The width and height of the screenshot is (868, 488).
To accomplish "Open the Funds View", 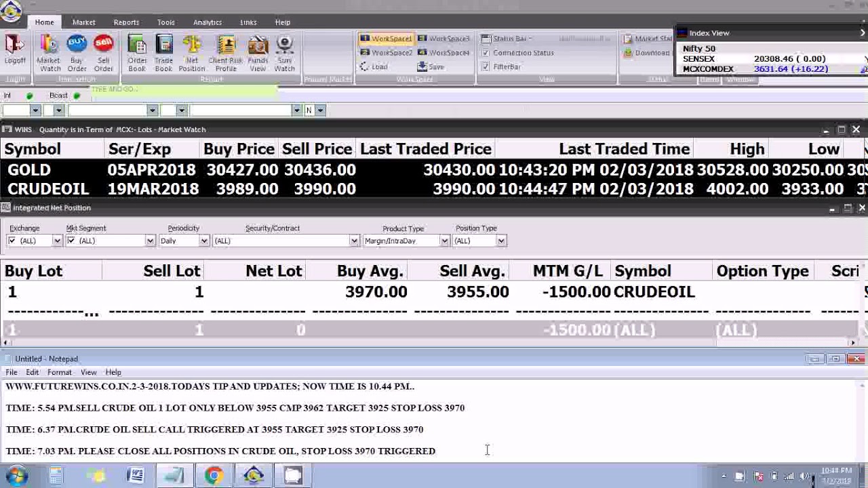I will pyautogui.click(x=258, y=53).
